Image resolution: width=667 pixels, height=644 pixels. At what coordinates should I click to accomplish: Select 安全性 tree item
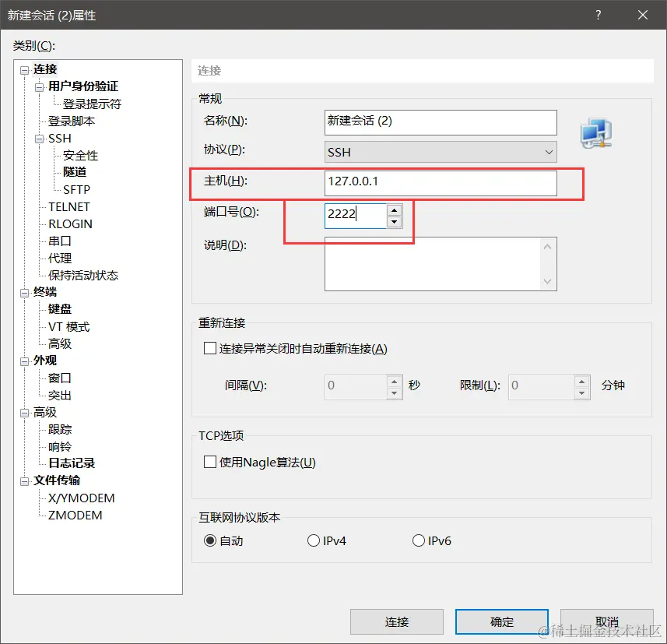click(80, 156)
